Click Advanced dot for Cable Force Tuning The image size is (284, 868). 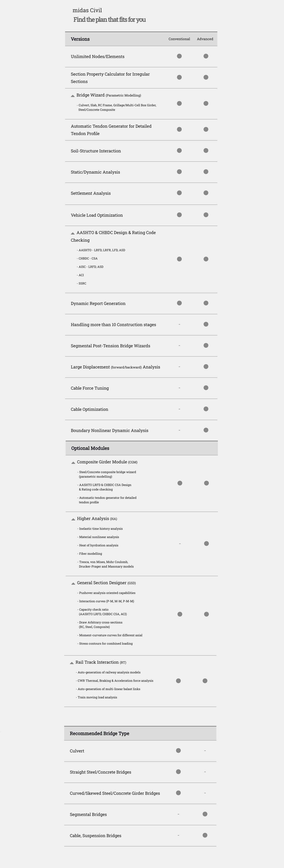click(206, 388)
